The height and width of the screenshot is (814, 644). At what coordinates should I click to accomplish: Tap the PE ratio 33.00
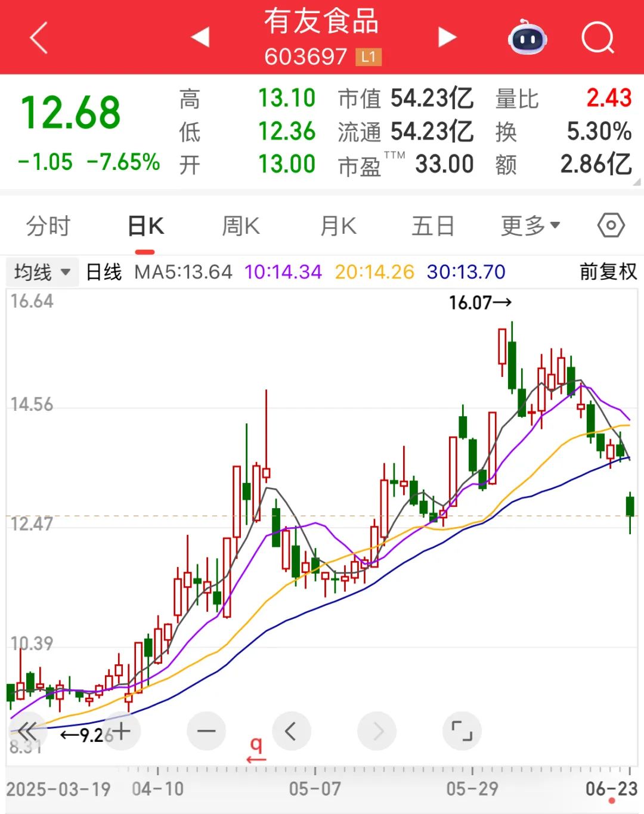(445, 164)
